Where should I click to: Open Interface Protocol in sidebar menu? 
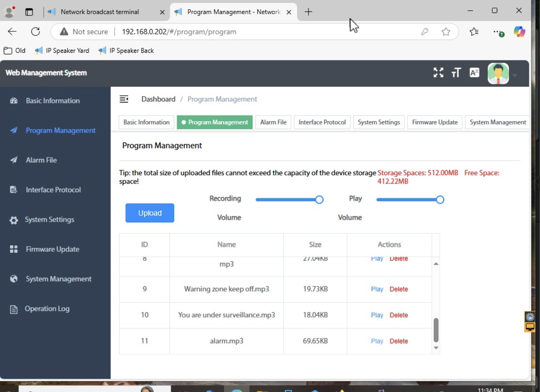coord(53,190)
